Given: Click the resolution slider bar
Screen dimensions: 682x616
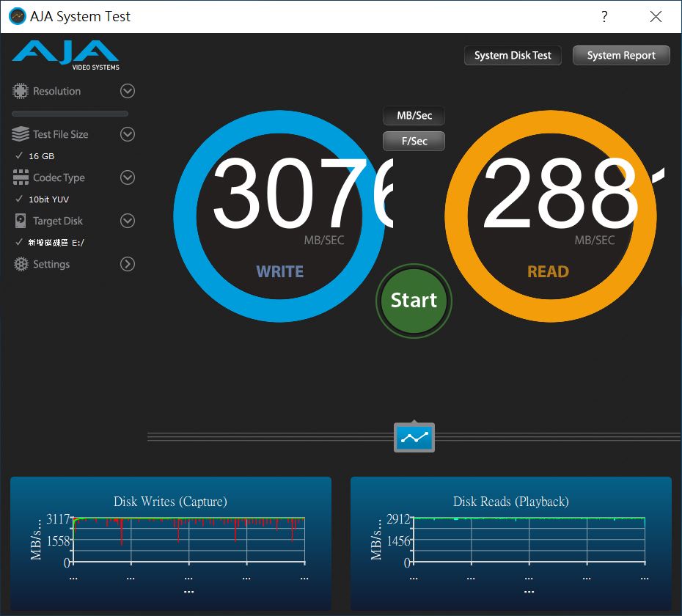Looking at the screenshot, I should click(x=70, y=114).
